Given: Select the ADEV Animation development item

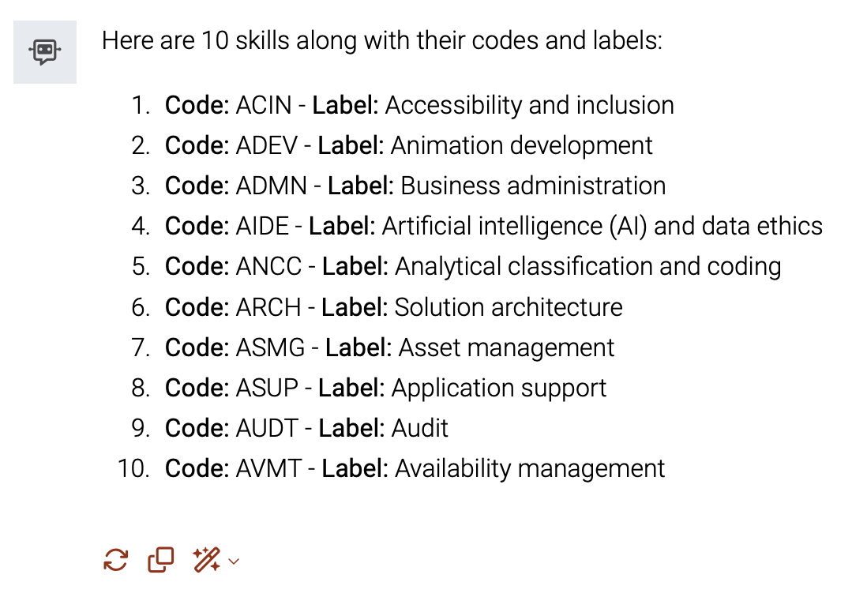Looking at the screenshot, I should (408, 145).
